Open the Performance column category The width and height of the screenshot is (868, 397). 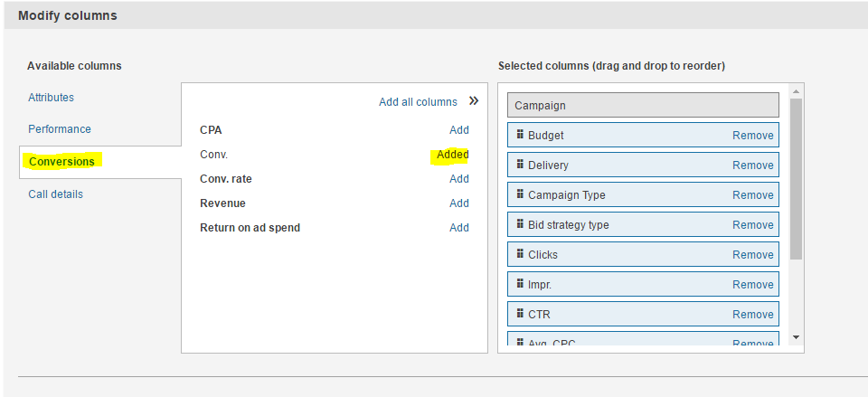pyautogui.click(x=60, y=129)
